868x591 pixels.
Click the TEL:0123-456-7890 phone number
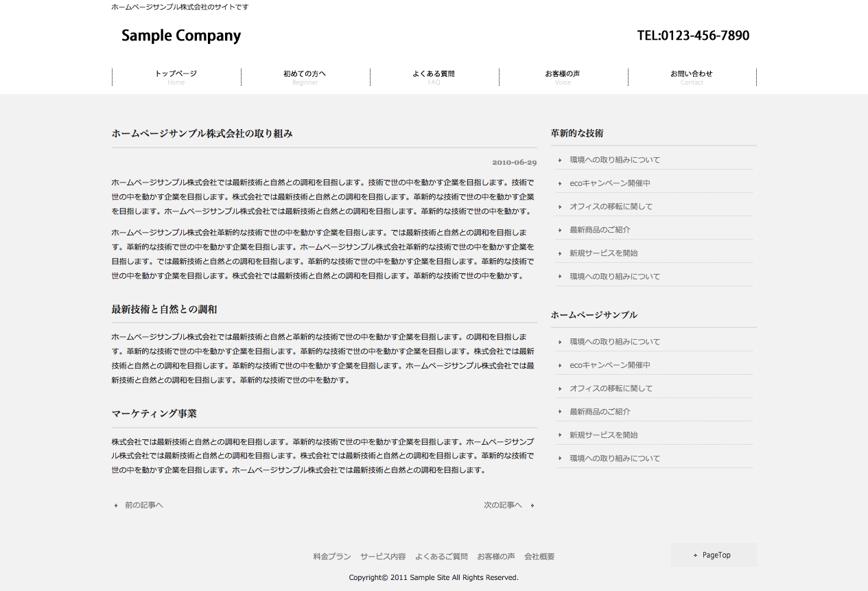[693, 36]
